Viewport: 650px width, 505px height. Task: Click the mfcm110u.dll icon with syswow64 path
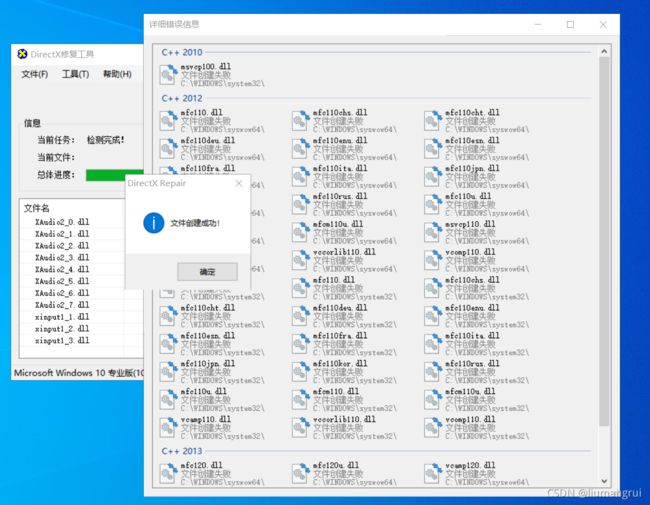click(x=301, y=232)
